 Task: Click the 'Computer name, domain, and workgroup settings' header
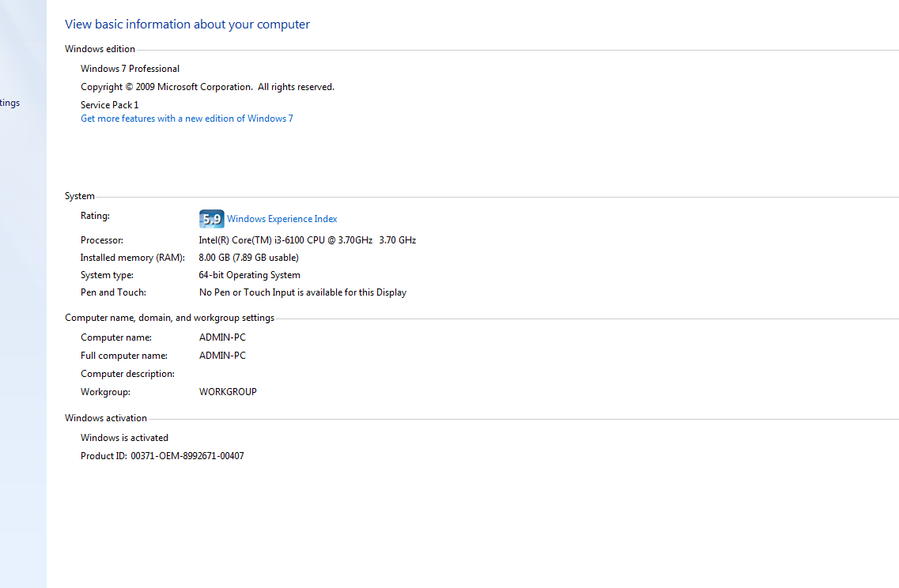[x=170, y=318]
